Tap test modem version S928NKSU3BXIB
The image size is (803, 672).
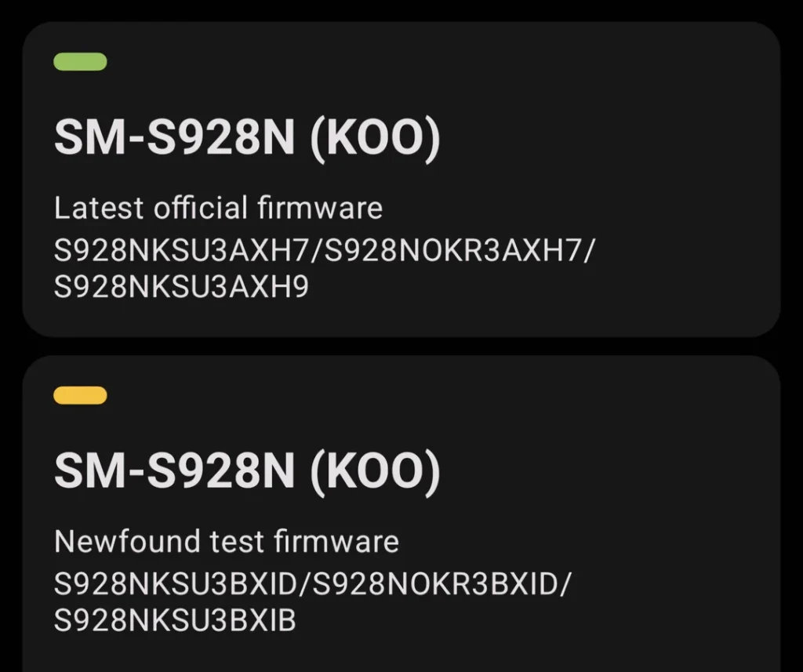(x=175, y=620)
